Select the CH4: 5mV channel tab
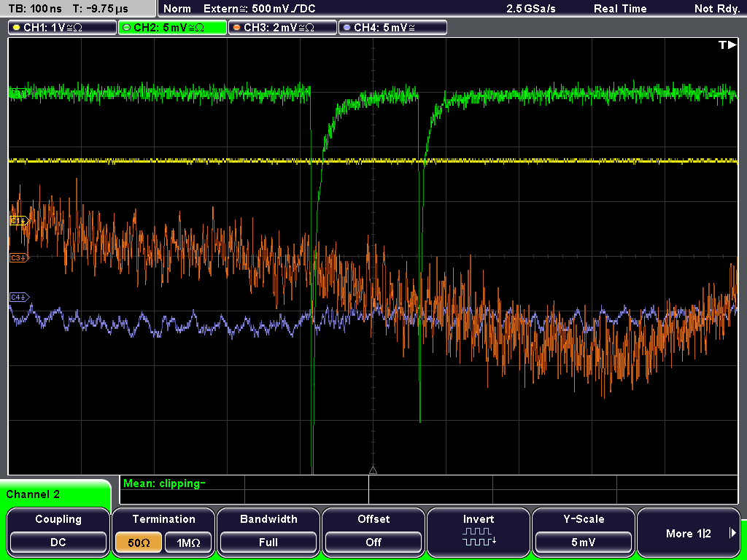The height and width of the screenshot is (560, 747). click(x=392, y=27)
